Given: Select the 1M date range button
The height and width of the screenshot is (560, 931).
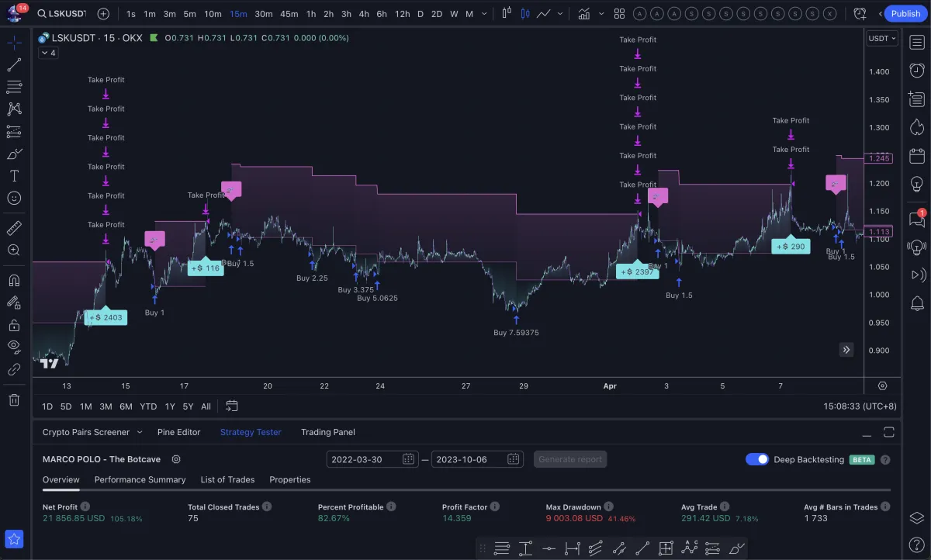Looking at the screenshot, I should (x=85, y=406).
